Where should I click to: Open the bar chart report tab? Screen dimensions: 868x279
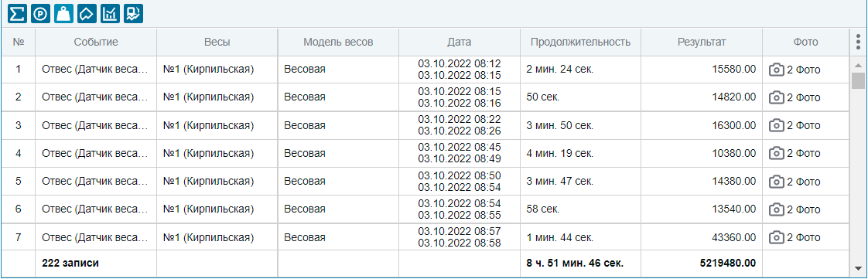[110, 14]
